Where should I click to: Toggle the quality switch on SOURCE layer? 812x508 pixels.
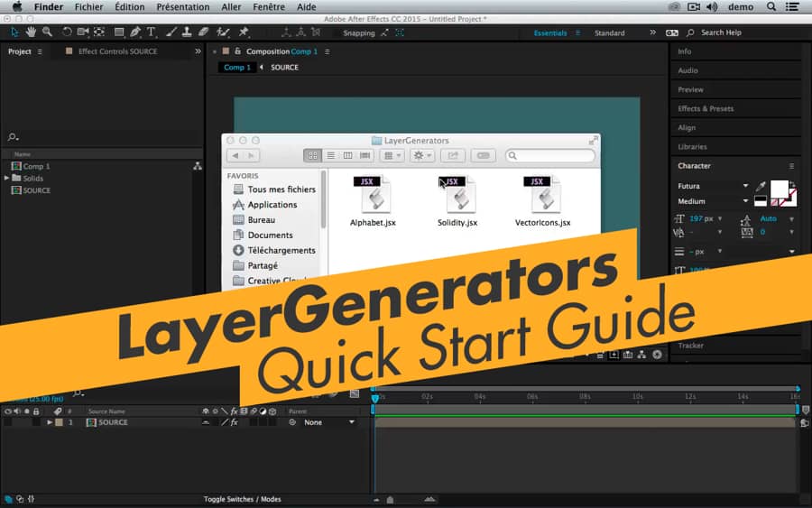point(225,422)
